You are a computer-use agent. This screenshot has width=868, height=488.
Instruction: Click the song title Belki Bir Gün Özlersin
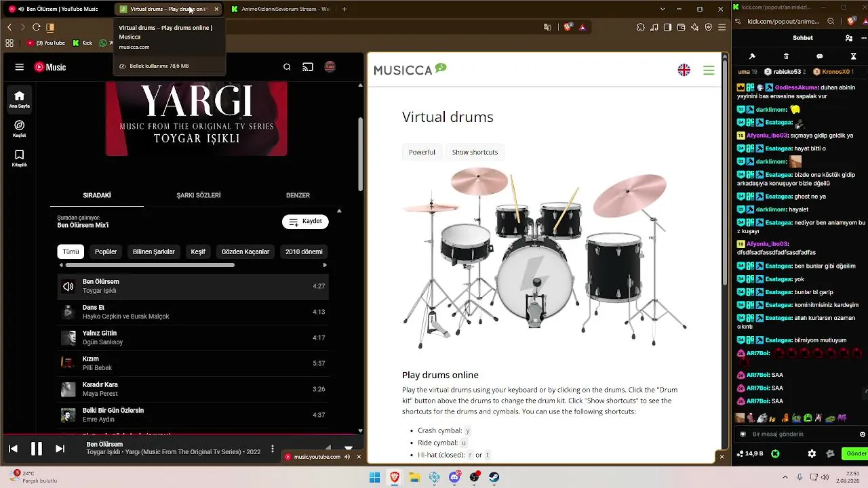[x=113, y=410]
